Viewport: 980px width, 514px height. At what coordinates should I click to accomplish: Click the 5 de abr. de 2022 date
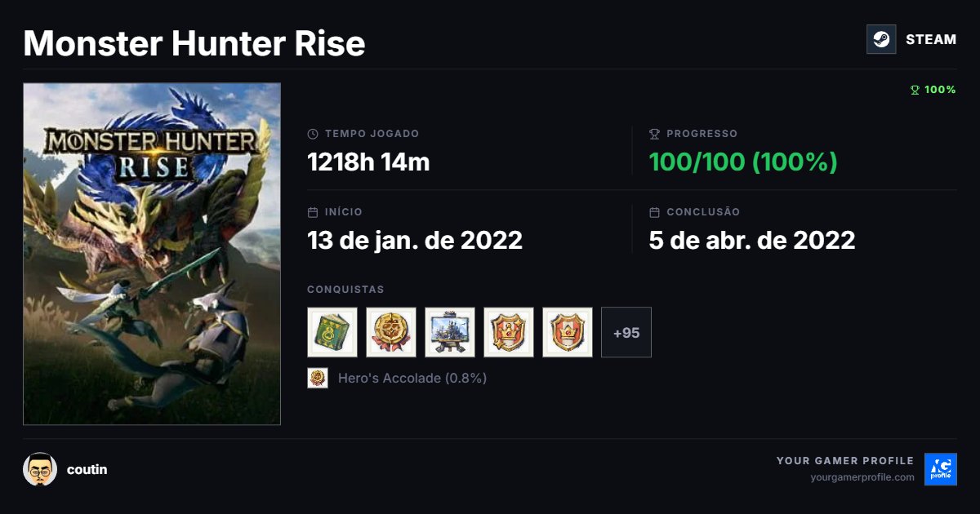[x=752, y=240]
